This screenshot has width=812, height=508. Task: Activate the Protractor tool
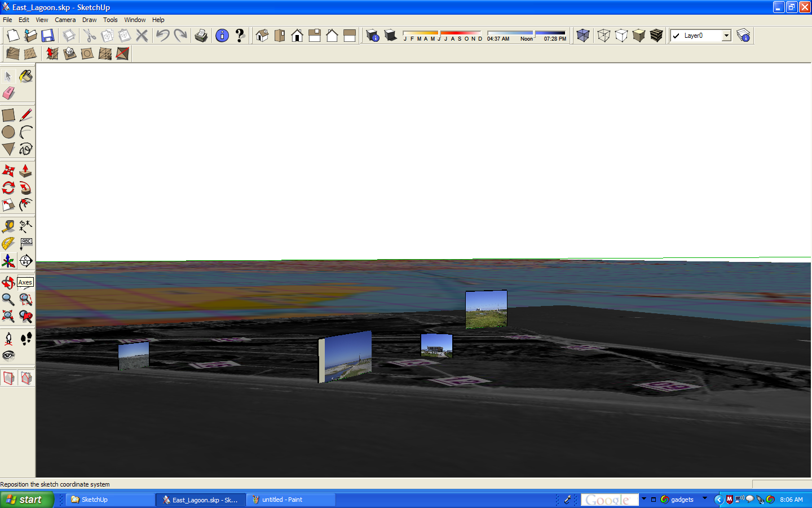[x=8, y=243]
